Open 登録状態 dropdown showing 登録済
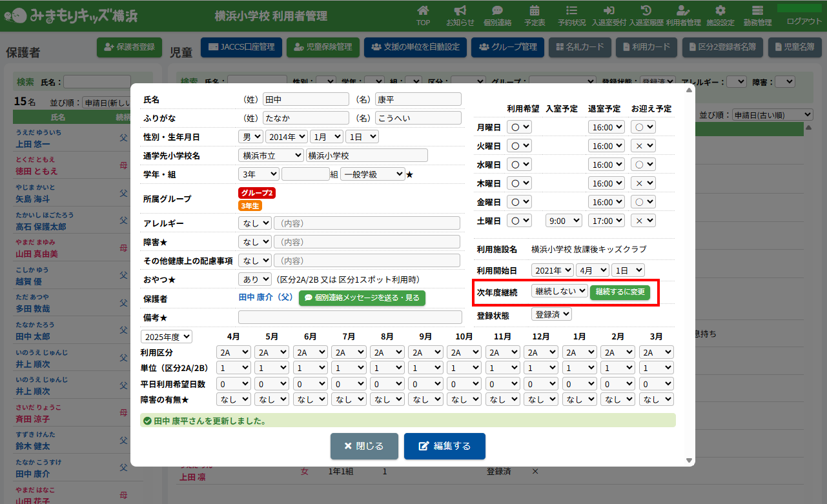The image size is (827, 504). click(x=551, y=314)
